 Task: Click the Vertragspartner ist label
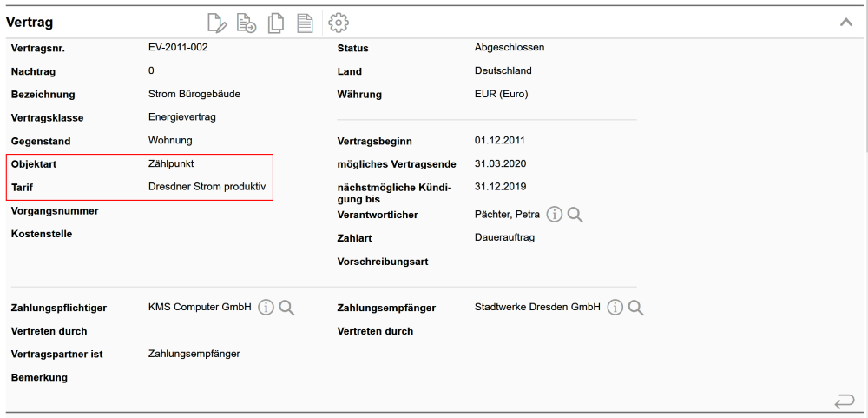[x=57, y=355]
